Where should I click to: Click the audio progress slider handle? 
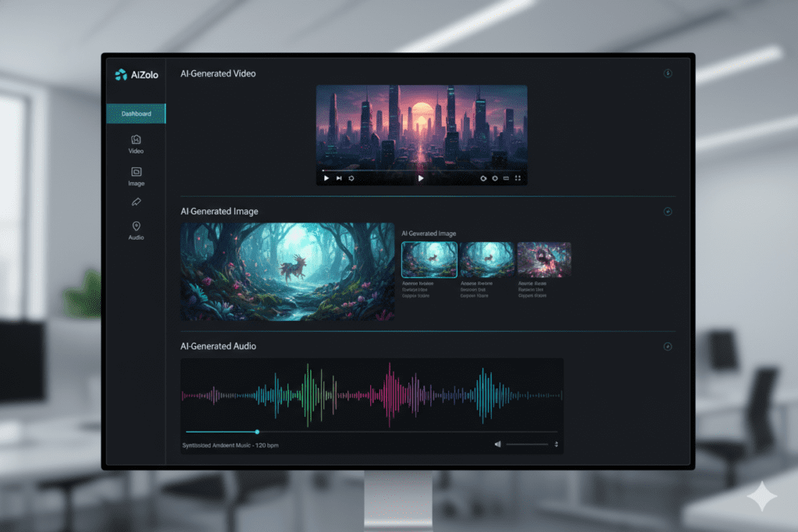click(257, 432)
